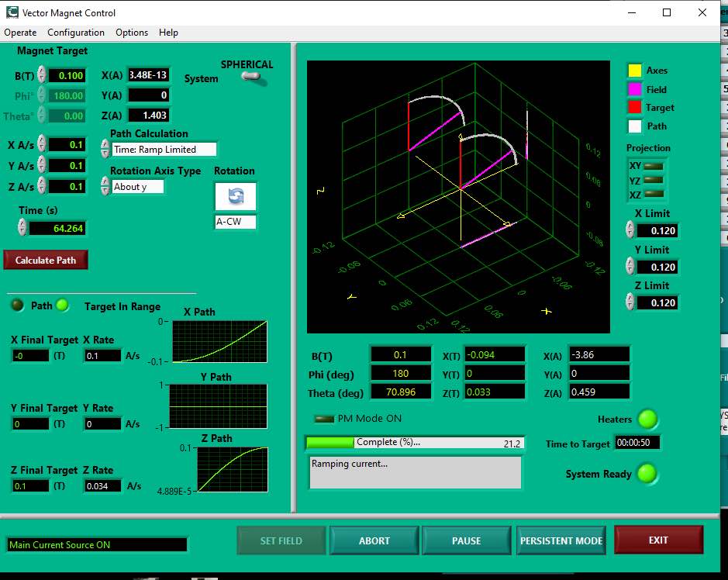Screen dimensions: 728x580
Task: Open the Options menu
Action: click(x=132, y=33)
